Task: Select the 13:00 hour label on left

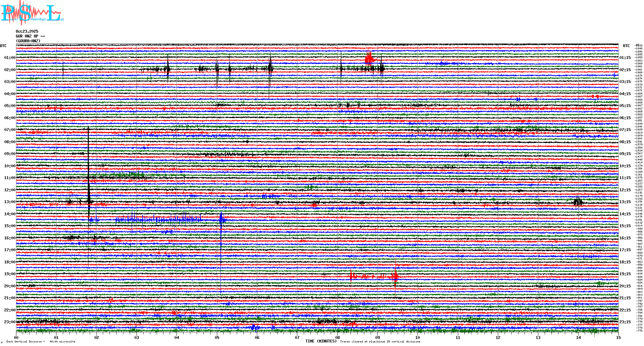Action: [10, 202]
